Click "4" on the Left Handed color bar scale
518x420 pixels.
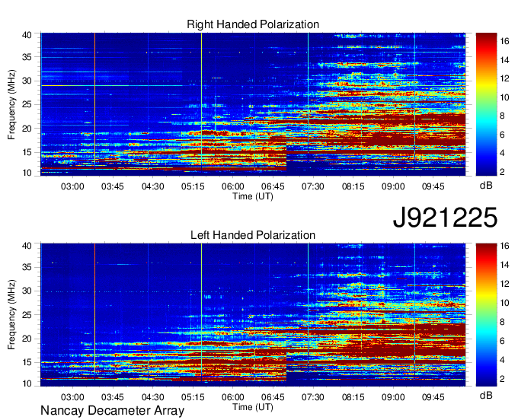pos(502,360)
